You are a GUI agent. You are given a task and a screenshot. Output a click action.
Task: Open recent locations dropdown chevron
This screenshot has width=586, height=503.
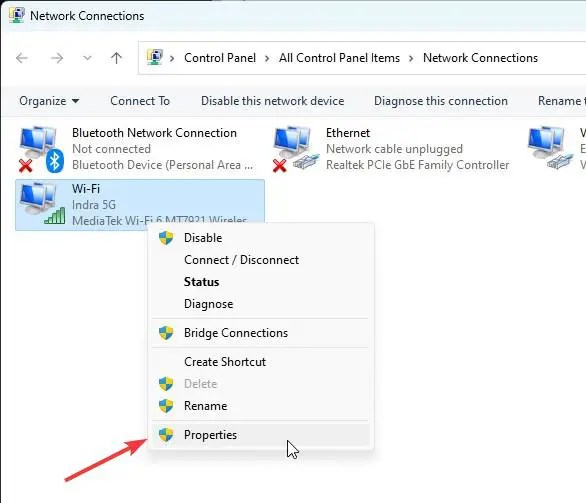87,58
